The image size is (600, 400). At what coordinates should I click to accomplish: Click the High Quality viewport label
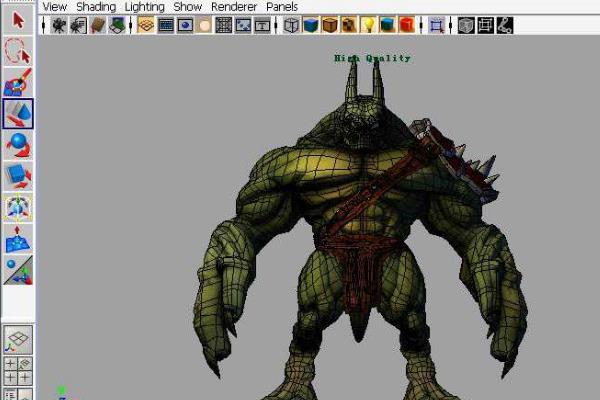tap(372, 58)
